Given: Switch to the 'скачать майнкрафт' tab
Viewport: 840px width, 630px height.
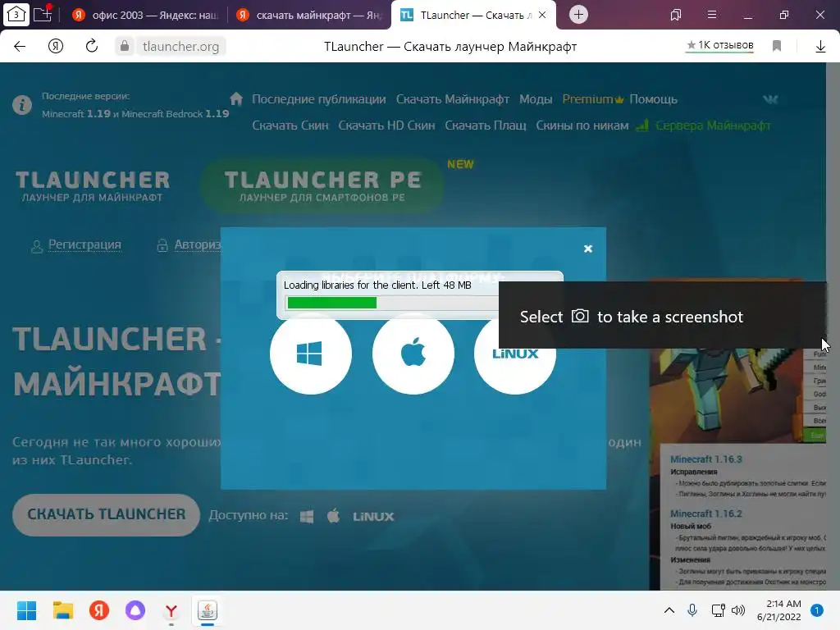Looking at the screenshot, I should pyautogui.click(x=309, y=15).
